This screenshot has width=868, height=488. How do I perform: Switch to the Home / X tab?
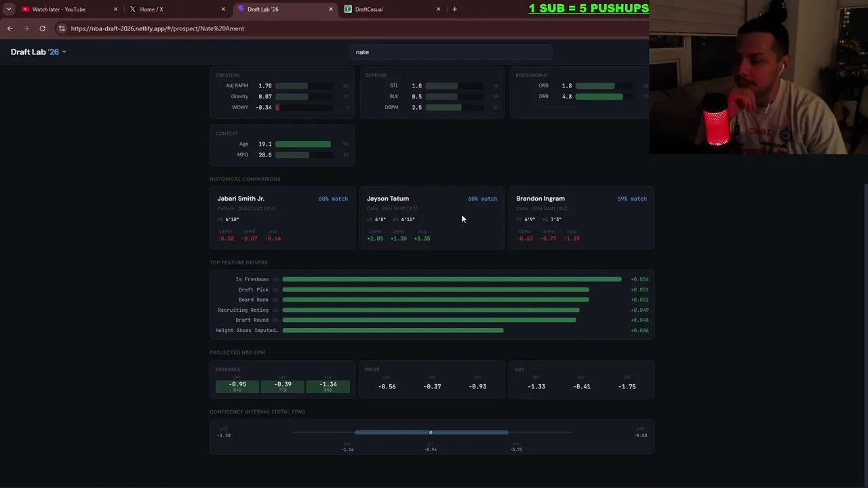point(175,9)
